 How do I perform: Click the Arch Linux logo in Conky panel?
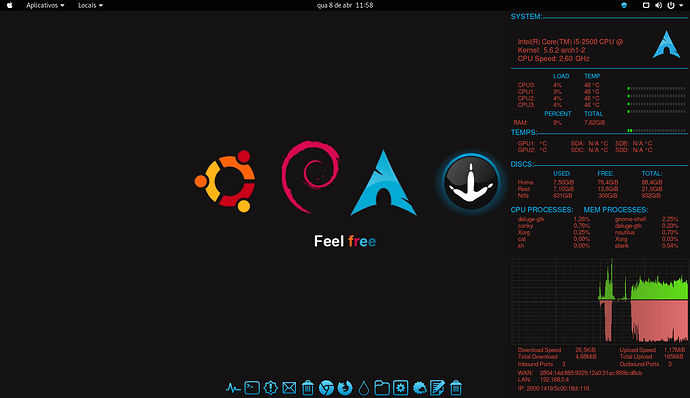coord(666,44)
